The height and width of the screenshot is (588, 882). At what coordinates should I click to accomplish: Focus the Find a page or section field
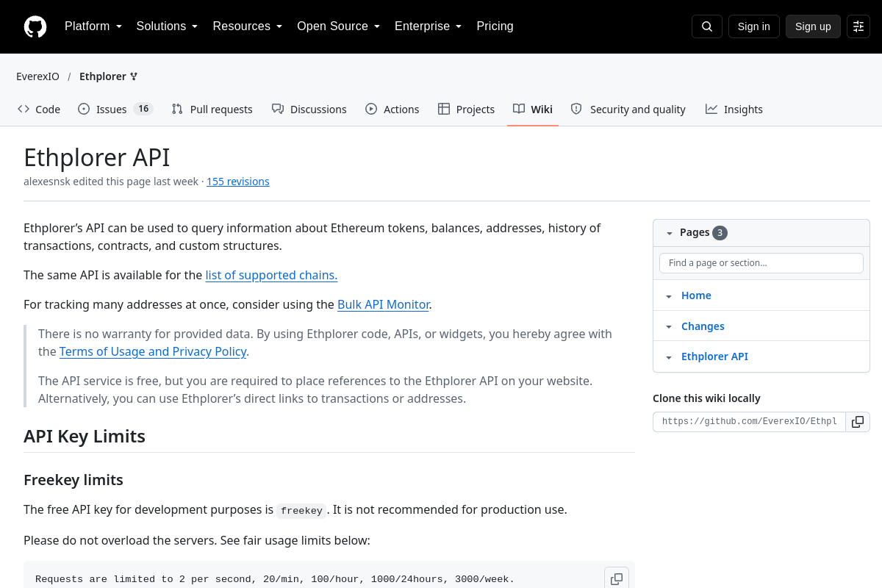click(x=761, y=263)
